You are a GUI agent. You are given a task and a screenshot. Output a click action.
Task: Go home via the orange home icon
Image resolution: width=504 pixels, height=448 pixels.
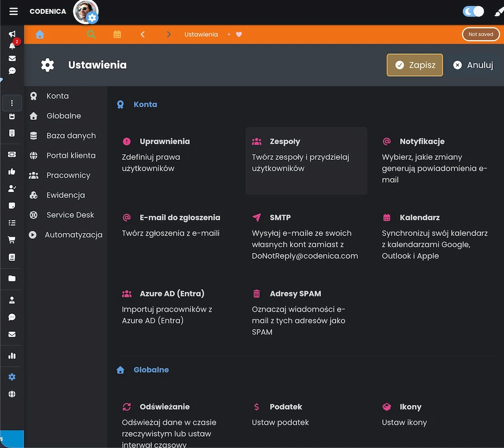40,34
